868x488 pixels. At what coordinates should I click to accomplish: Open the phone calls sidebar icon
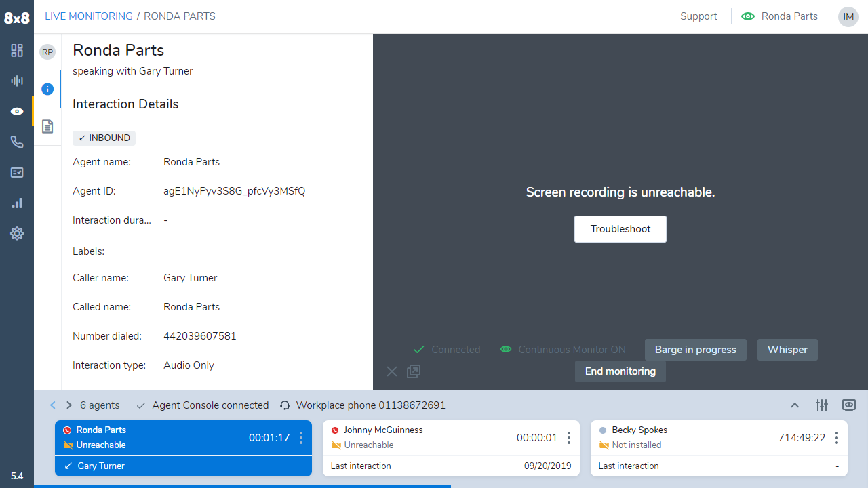(x=17, y=142)
